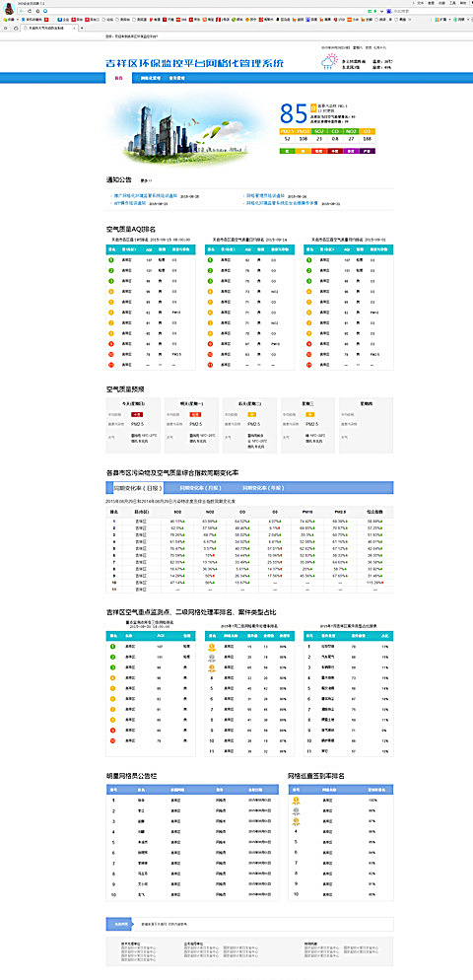Image resolution: width=473 pixels, height=980 pixels.
Task: Click the city skyline banner image
Action: 187,129
